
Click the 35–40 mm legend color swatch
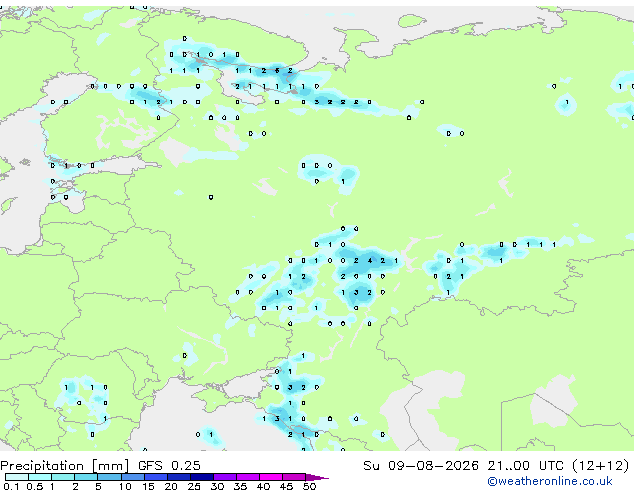pos(248,477)
